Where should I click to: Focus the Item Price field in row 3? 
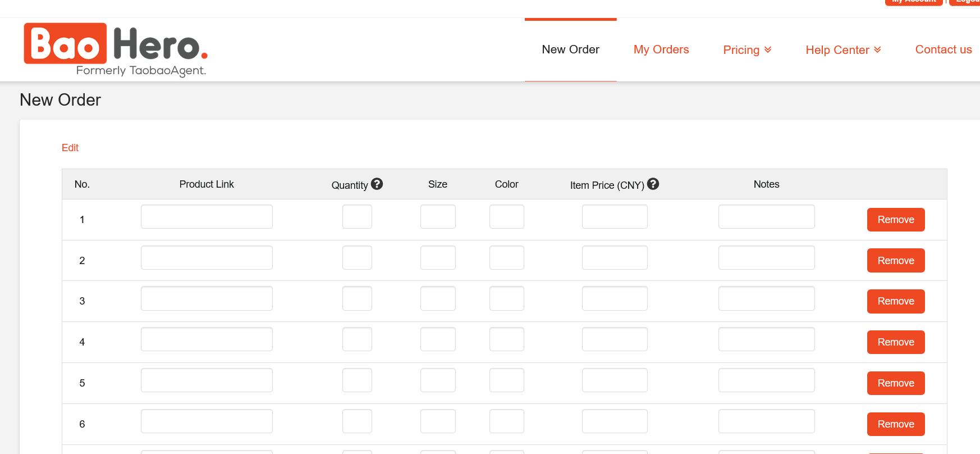click(x=615, y=298)
